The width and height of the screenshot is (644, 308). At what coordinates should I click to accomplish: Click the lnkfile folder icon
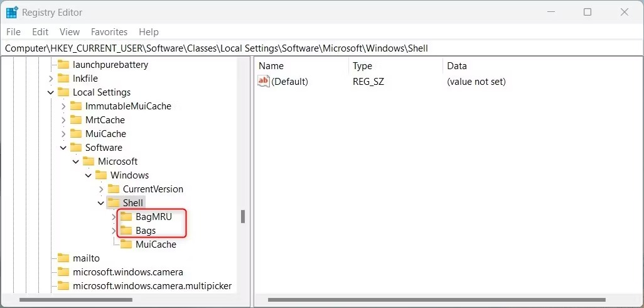point(63,78)
